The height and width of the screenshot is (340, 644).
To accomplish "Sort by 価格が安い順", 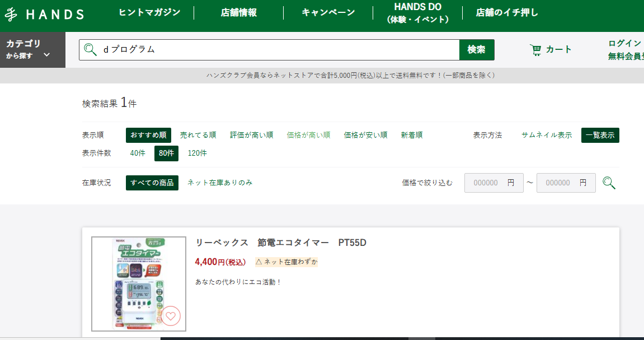I will click(x=365, y=135).
